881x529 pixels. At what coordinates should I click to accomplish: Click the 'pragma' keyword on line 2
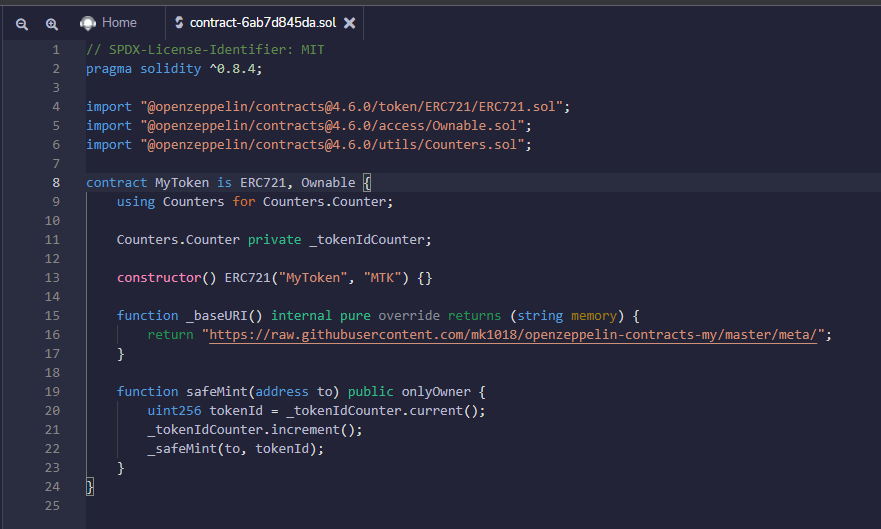pyautogui.click(x=109, y=69)
